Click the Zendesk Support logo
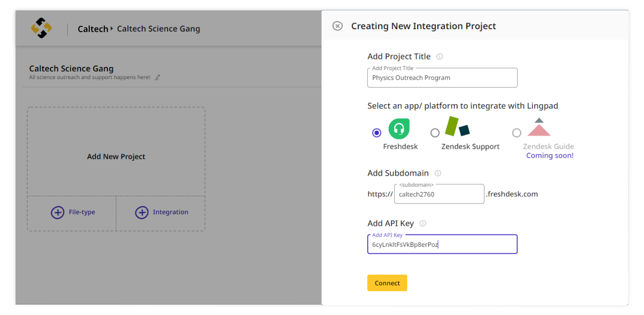The height and width of the screenshot is (315, 644). 457,126
